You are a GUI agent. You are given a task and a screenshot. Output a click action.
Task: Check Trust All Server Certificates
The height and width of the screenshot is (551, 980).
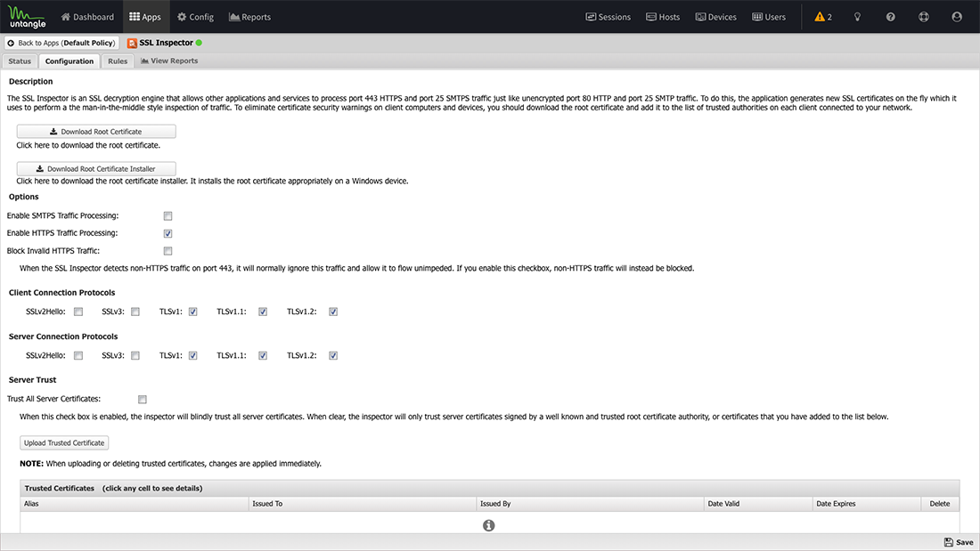(143, 399)
